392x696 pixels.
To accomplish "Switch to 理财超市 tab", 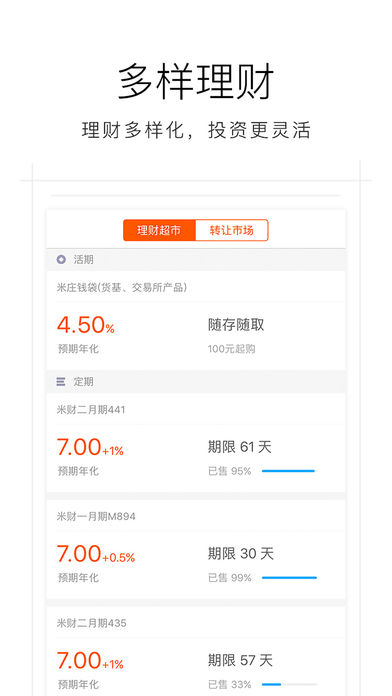I will click(x=159, y=230).
